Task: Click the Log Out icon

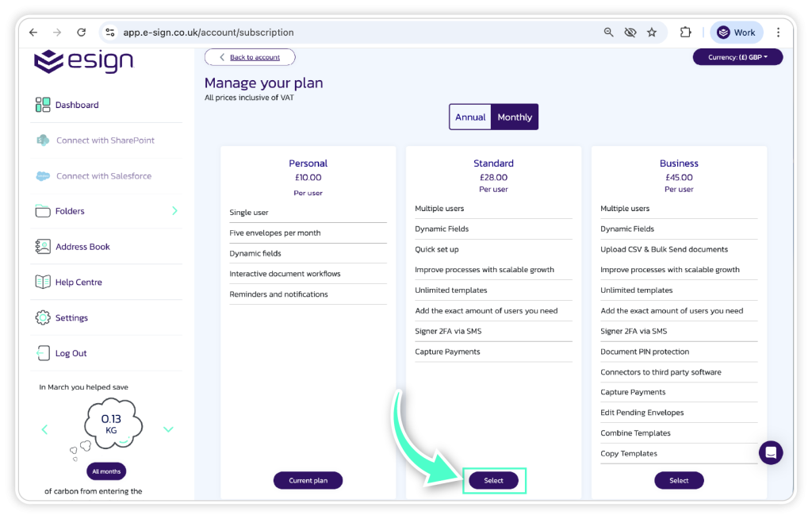Action: (x=43, y=353)
